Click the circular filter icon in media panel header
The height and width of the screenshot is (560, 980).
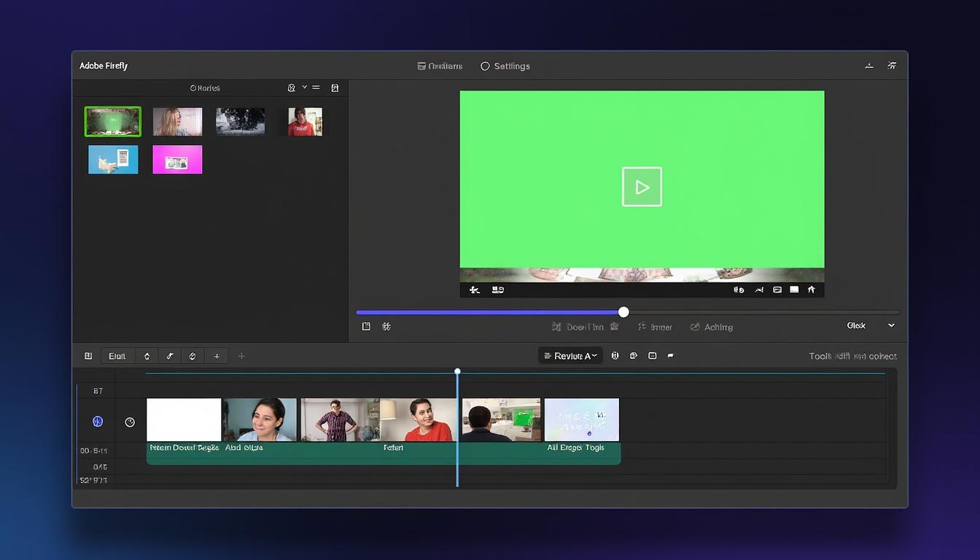click(x=292, y=88)
